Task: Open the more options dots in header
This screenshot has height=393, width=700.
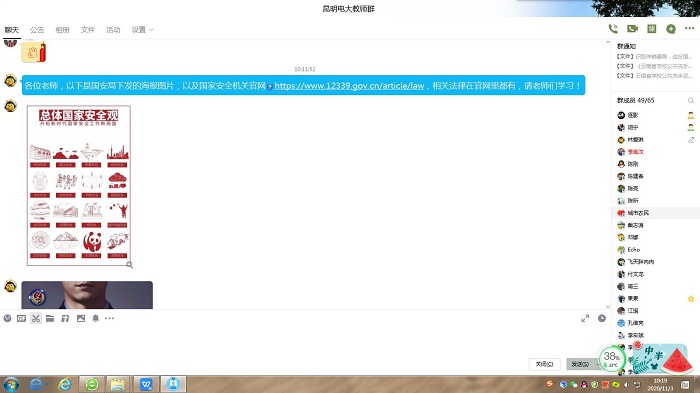Action: pyautogui.click(x=689, y=29)
